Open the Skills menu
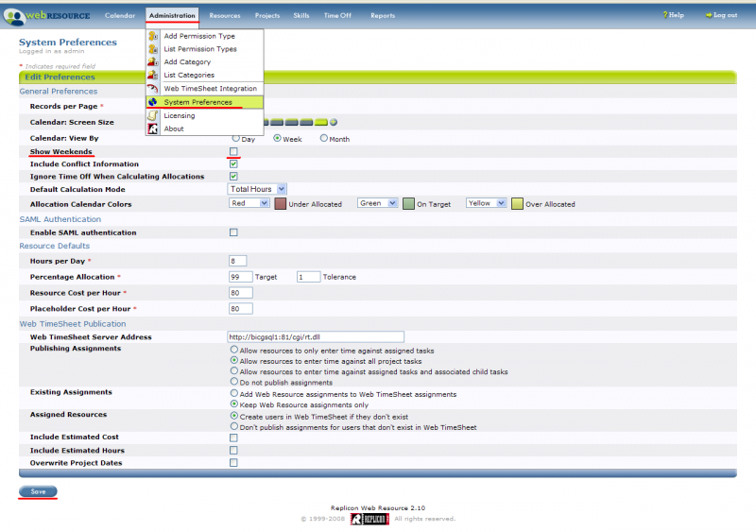 point(301,15)
